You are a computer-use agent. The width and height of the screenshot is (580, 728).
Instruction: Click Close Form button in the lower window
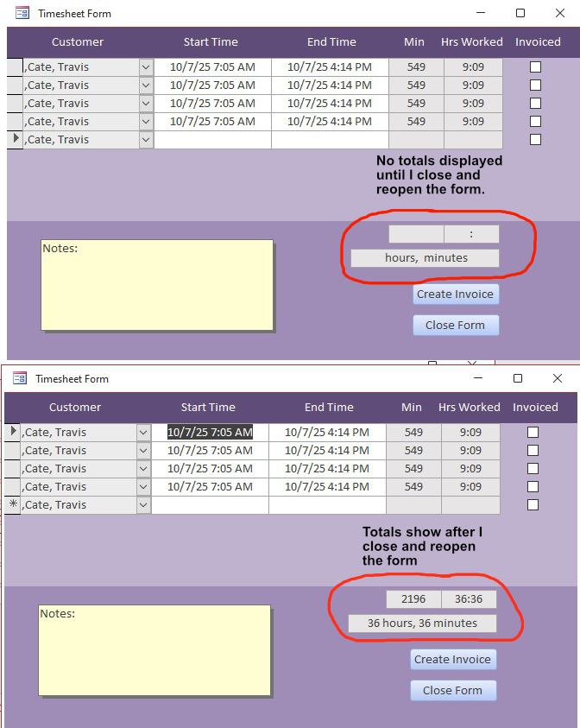pos(453,690)
